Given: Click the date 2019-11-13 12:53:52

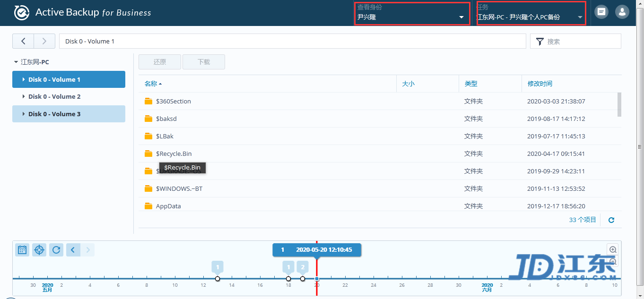Looking at the screenshot, I should pos(556,188).
